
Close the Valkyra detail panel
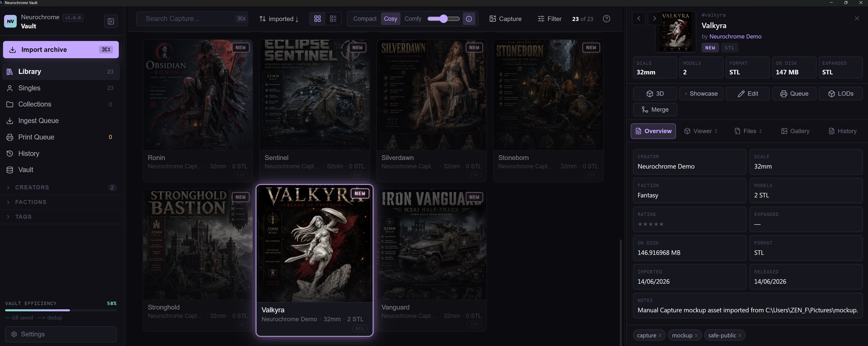(857, 18)
